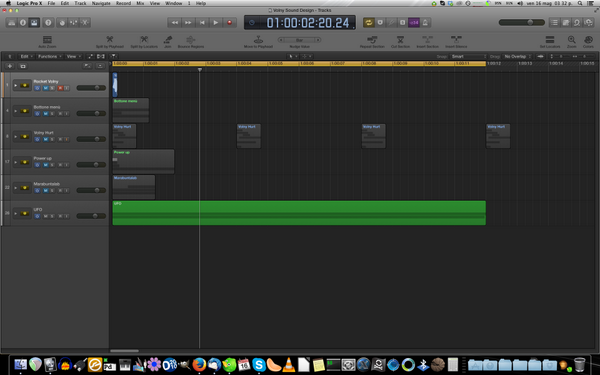The image size is (600, 375).
Task: Click the duplicate track button
Action: [x=23, y=66]
